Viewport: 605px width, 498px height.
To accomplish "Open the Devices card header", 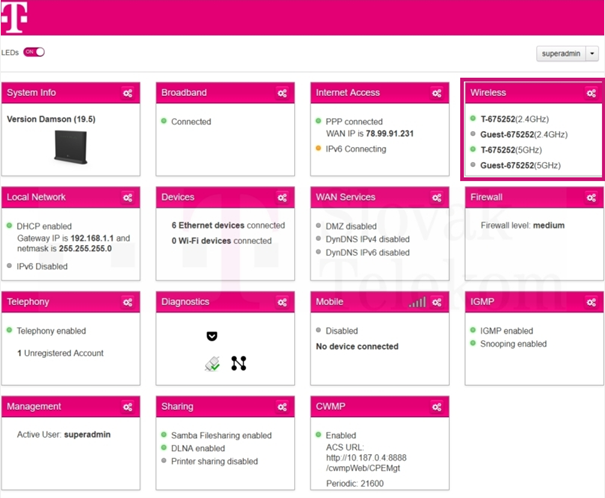I will click(225, 197).
